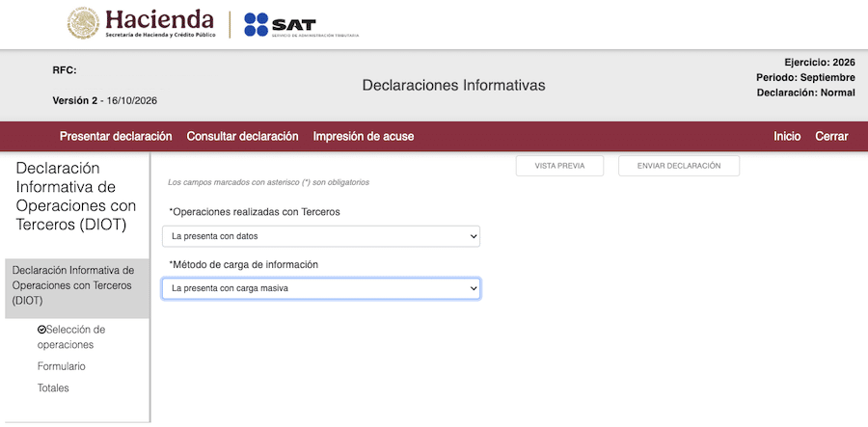Select the highlighted DIOT section in the sidebar
This screenshot has height=427, width=868.
pos(77,288)
